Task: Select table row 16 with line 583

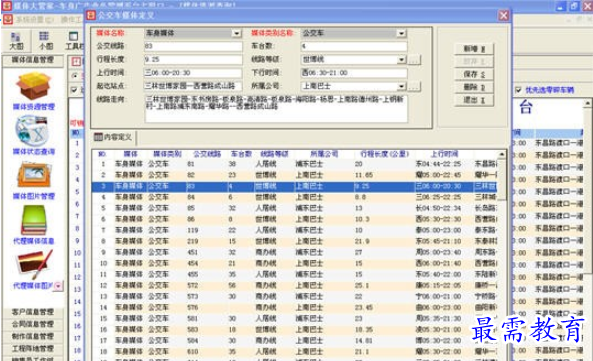Action: click(295, 330)
